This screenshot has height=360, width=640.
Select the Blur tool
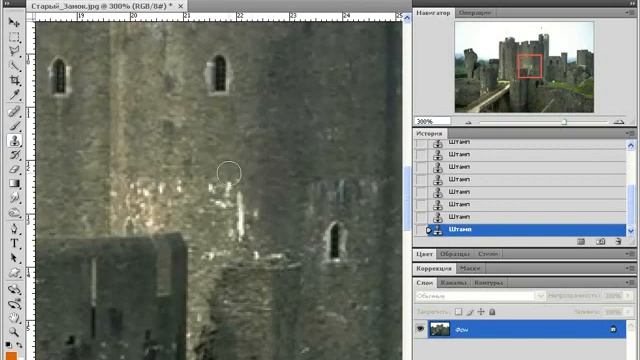pos(14,198)
